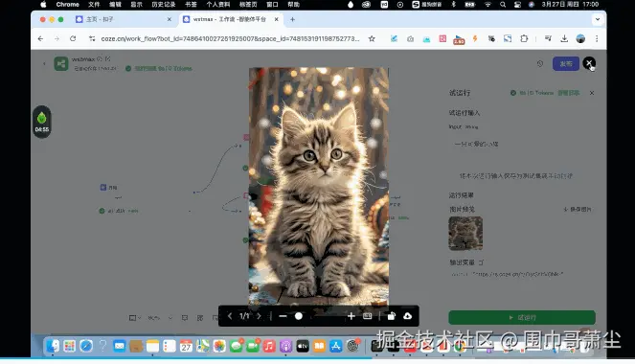Image resolution: width=635 pixels, height=364 pixels.
Task: Open a new browser tab
Action: tap(292, 19)
